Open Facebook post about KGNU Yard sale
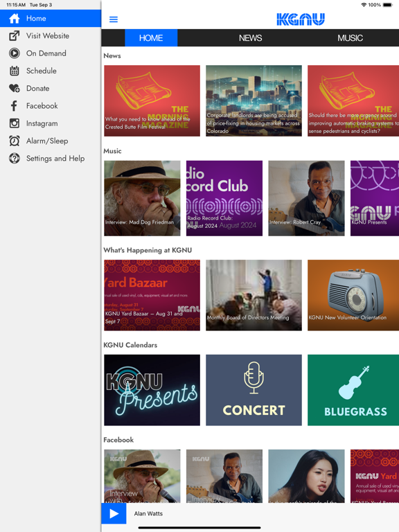This screenshot has width=399, height=532. pos(375,476)
